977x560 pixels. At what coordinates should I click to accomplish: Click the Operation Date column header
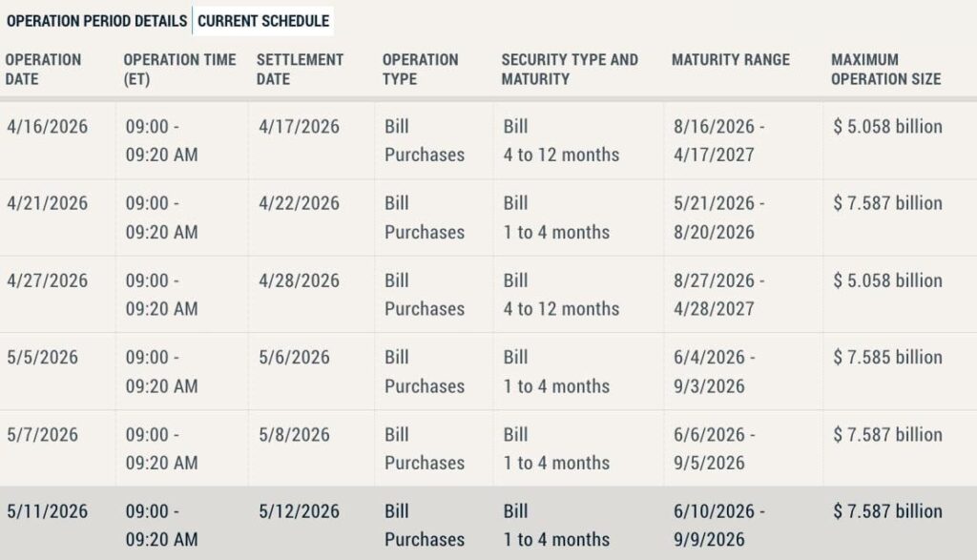click(43, 69)
